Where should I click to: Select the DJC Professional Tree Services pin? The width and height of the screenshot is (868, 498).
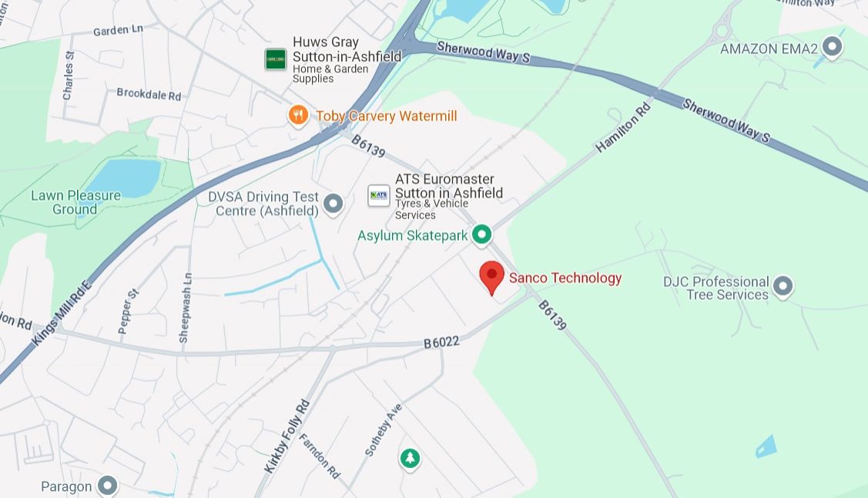(x=783, y=287)
